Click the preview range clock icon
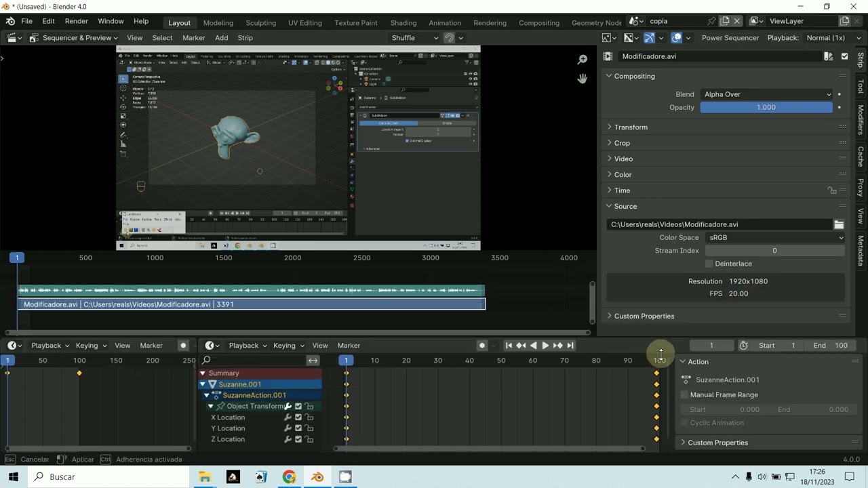Screen dimensions: 868x488 pos(743,346)
